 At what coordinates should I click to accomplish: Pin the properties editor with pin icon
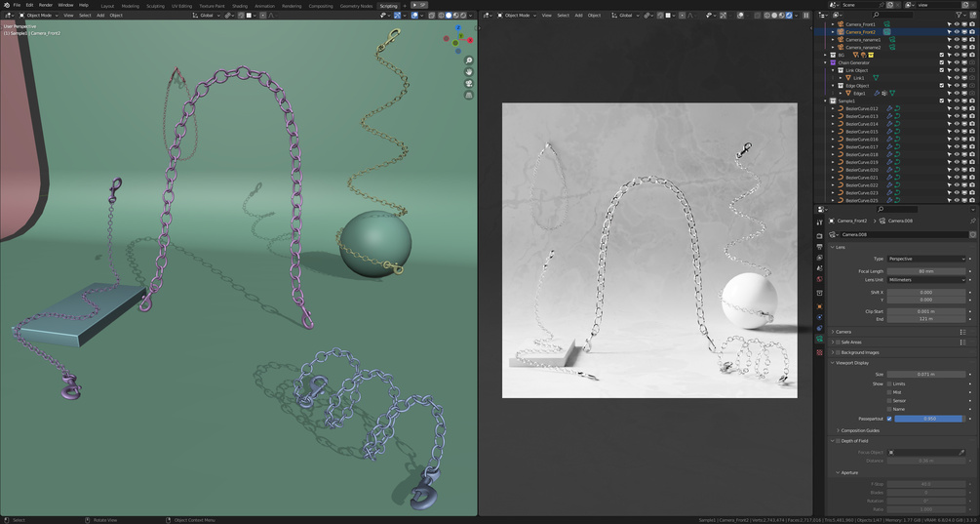pos(972,221)
